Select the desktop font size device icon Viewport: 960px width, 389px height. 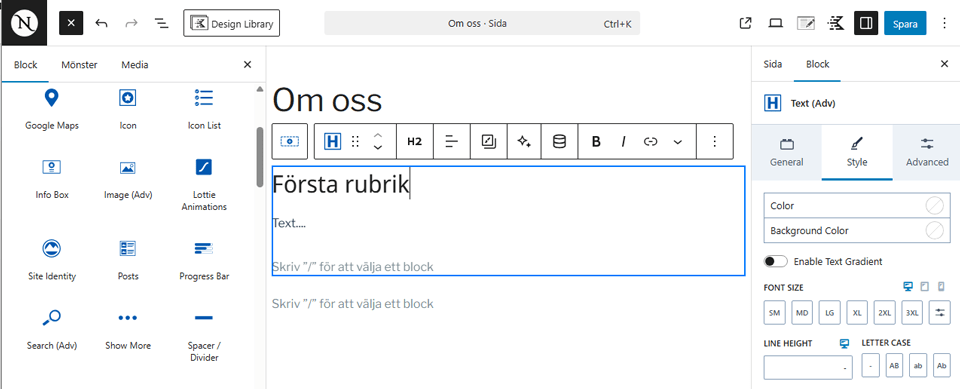[x=909, y=287]
